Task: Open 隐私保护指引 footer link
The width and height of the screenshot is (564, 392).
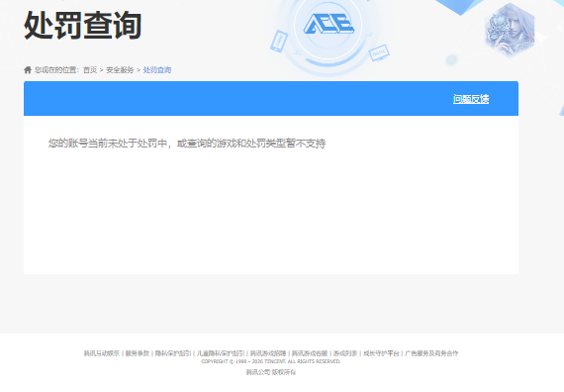Action: [172, 353]
